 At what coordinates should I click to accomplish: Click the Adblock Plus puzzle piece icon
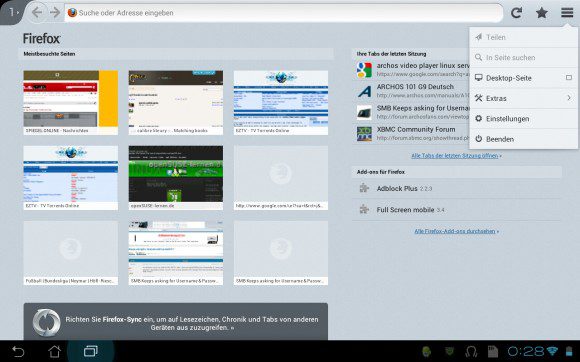coord(364,189)
